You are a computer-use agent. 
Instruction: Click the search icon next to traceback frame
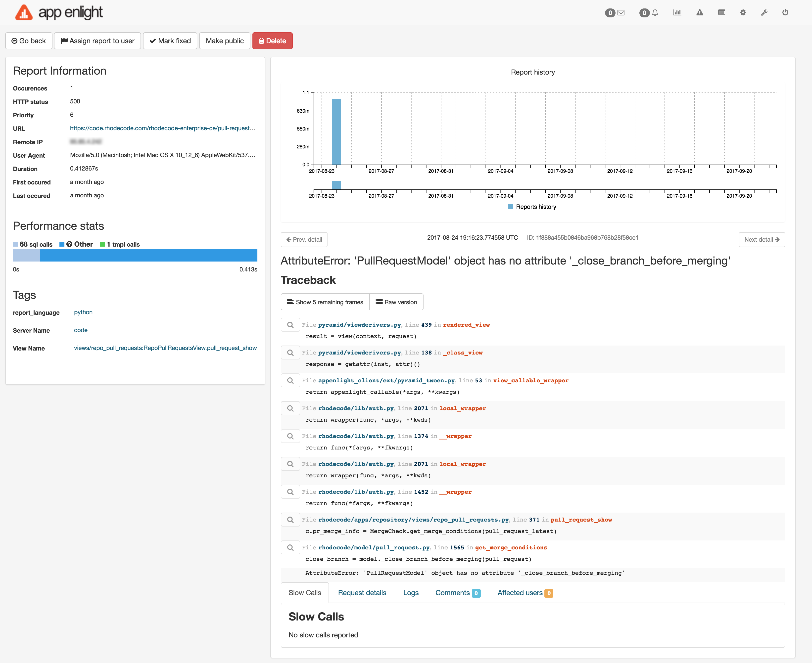point(291,324)
